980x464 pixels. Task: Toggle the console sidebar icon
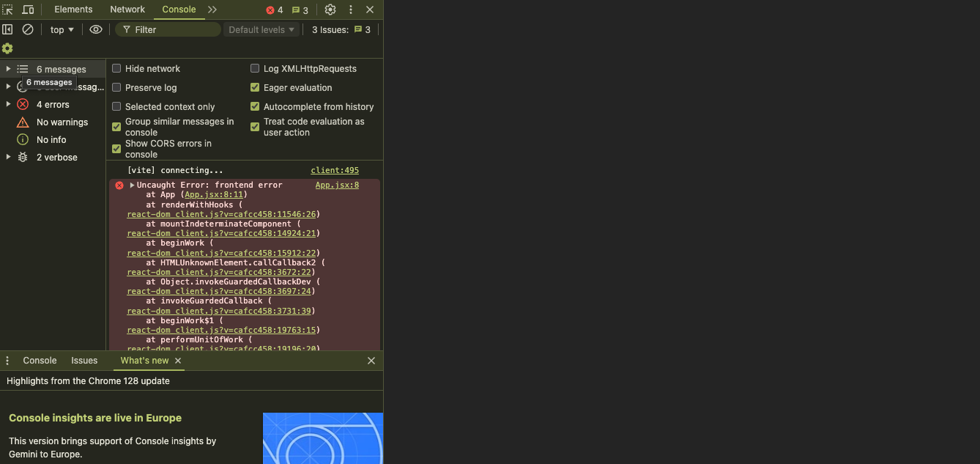pos(7,29)
